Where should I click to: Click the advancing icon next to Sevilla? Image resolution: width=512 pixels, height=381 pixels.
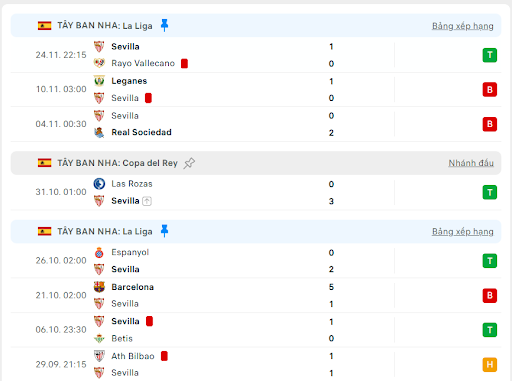(x=147, y=201)
